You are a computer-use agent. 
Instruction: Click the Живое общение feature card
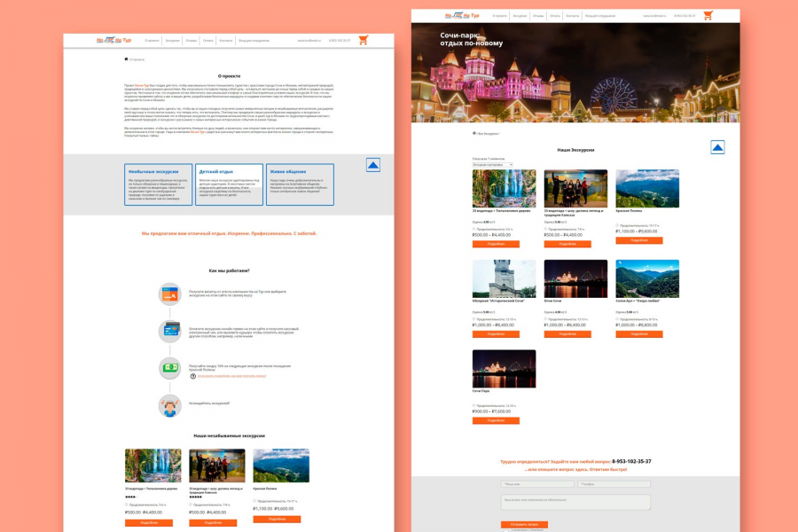[300, 184]
